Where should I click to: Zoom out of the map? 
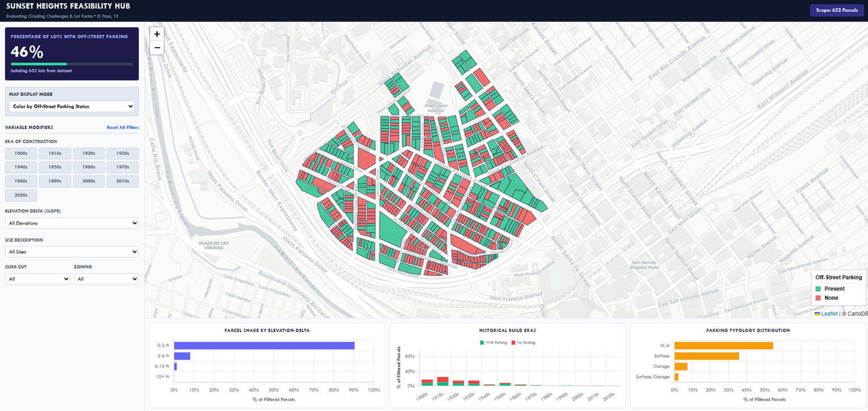tap(157, 48)
